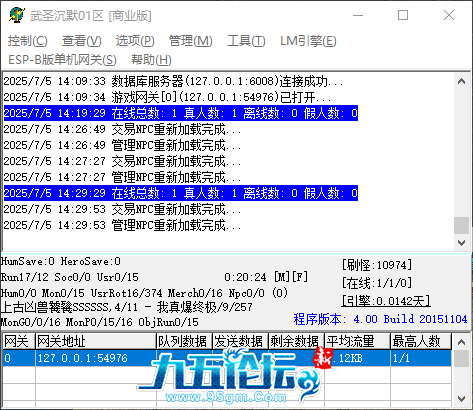Open the LM引擎(E) menu

(308, 41)
